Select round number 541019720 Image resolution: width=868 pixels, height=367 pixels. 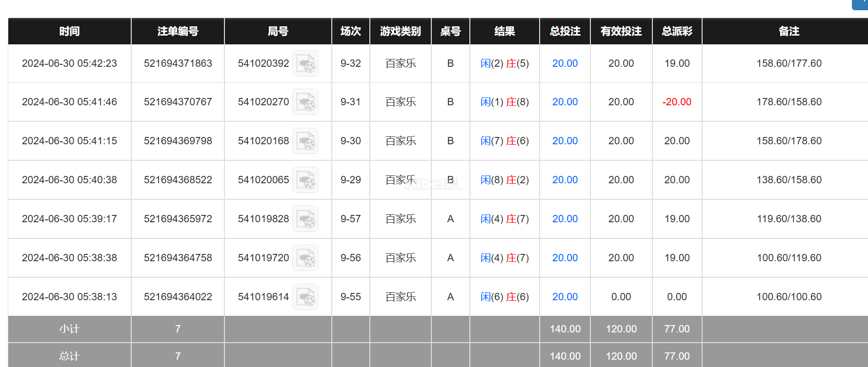(x=263, y=258)
